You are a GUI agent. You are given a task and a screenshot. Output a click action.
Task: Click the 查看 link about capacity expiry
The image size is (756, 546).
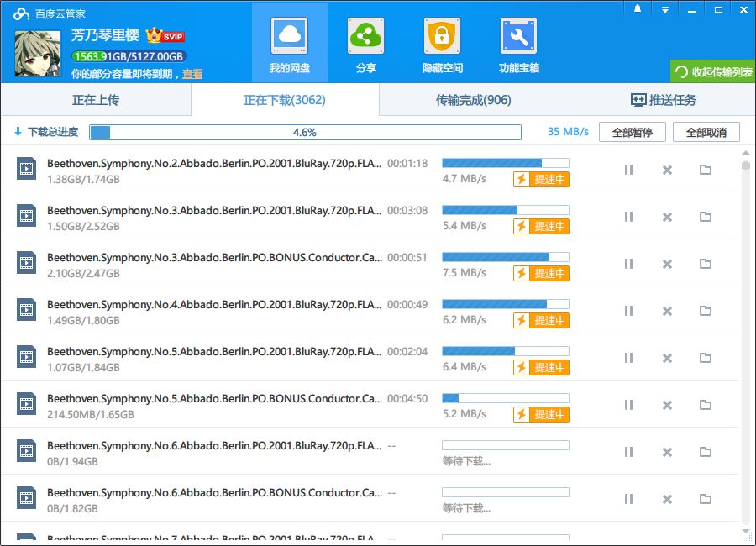click(192, 74)
